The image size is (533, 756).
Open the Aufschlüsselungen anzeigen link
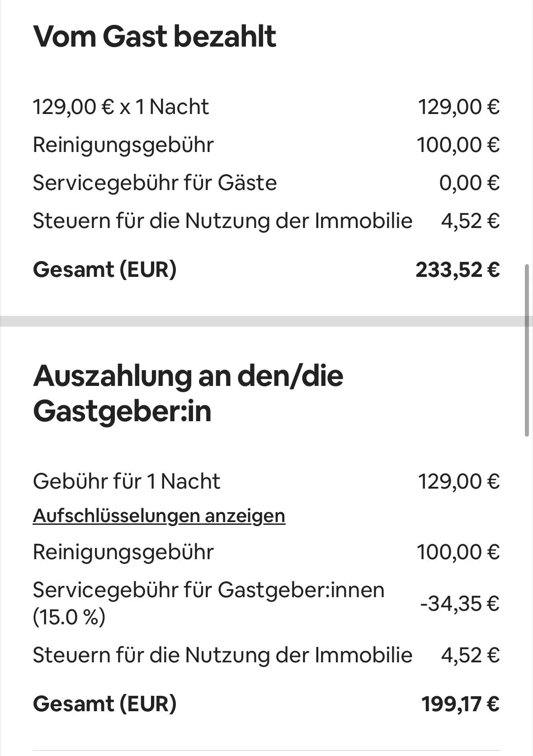[159, 516]
